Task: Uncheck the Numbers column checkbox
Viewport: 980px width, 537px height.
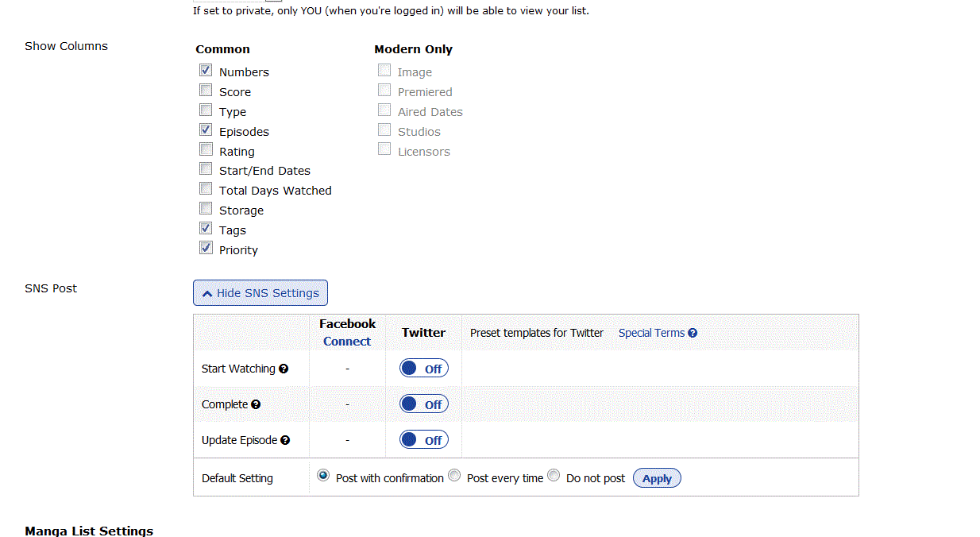Action: (206, 71)
